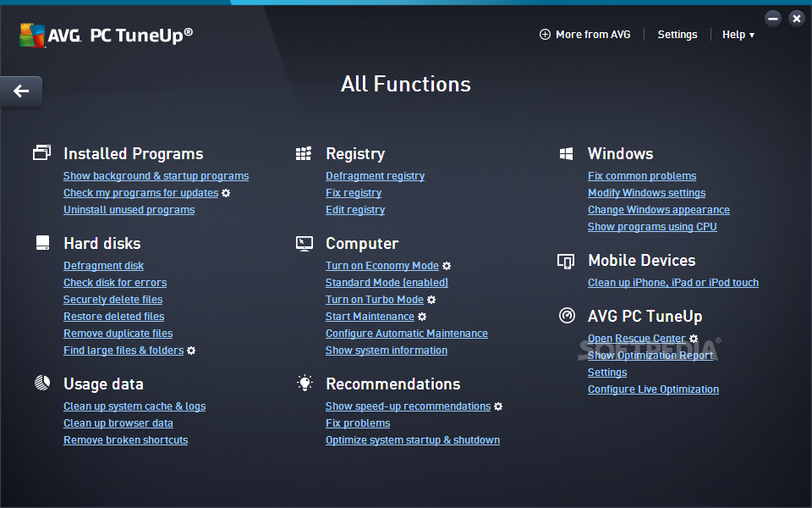The image size is (812, 508).
Task: Show background & startup programs
Action: pyautogui.click(x=156, y=176)
